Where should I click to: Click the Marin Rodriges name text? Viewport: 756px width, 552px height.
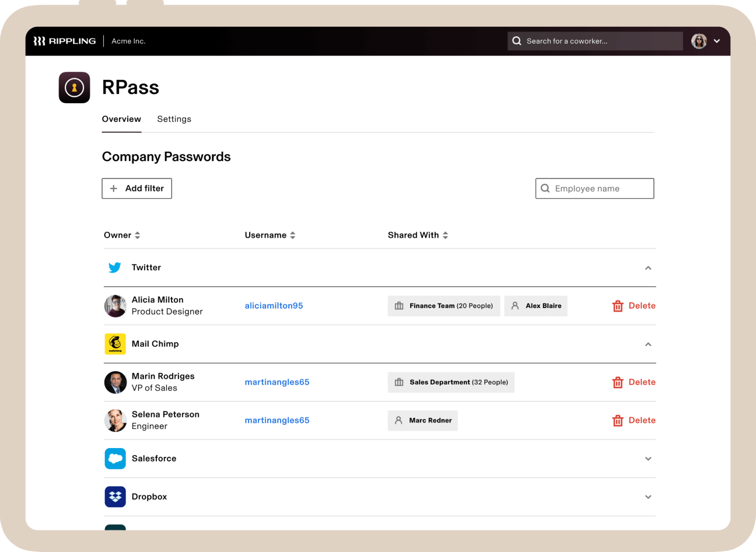click(x=163, y=376)
